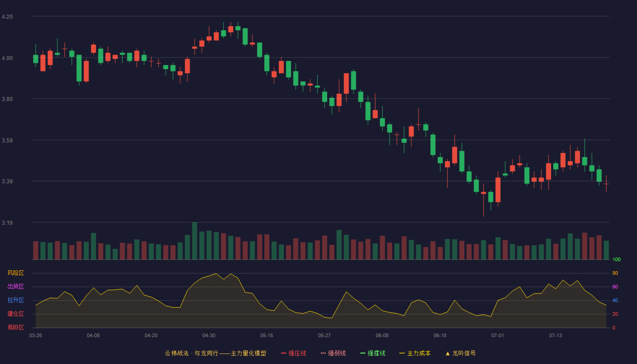This screenshot has width=637, height=364.
Task: Click the yellow dashed 主力成本 legend icon
Action: pyautogui.click(x=402, y=353)
